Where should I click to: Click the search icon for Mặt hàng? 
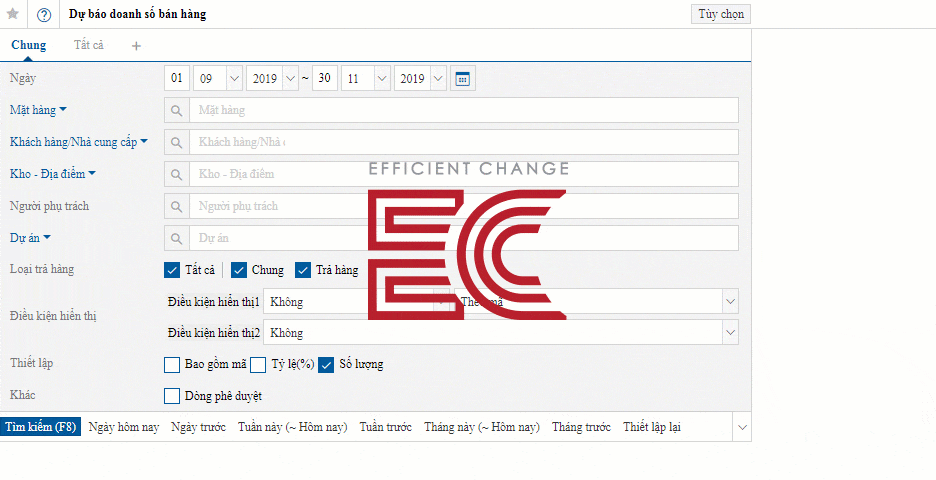[177, 110]
